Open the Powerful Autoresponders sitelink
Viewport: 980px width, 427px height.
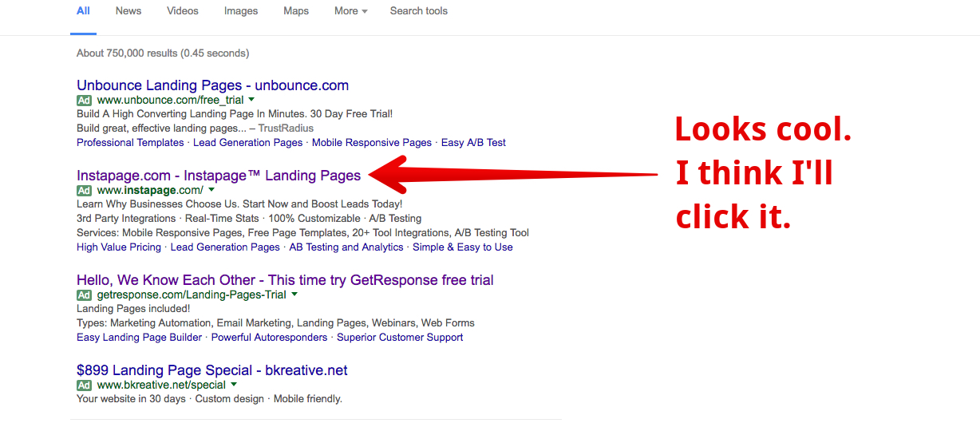[x=269, y=338]
